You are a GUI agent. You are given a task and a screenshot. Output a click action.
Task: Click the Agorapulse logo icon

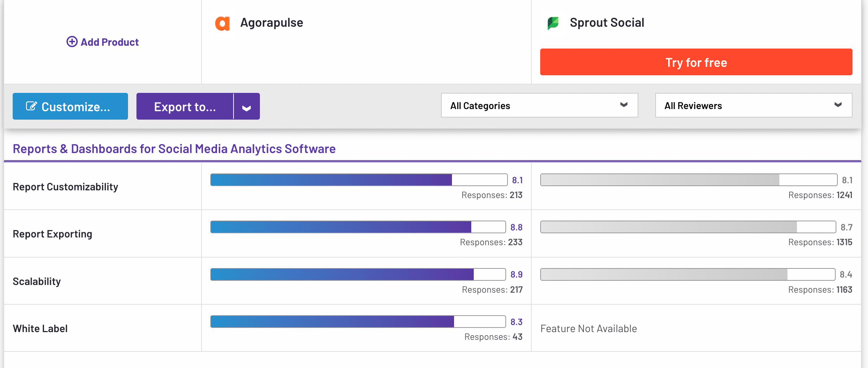coord(222,24)
